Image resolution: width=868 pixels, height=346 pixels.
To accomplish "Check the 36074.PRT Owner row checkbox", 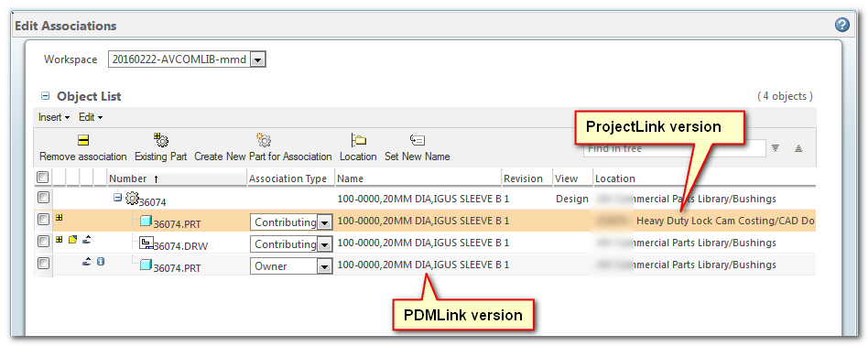I will click(x=43, y=264).
